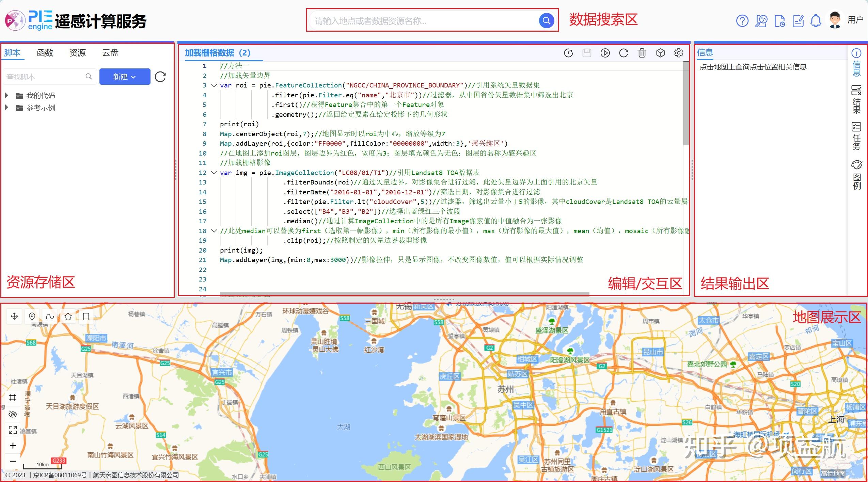Viewport: 868px width, 482px height.
Task: Open the 新建 dropdown button
Action: click(x=125, y=77)
